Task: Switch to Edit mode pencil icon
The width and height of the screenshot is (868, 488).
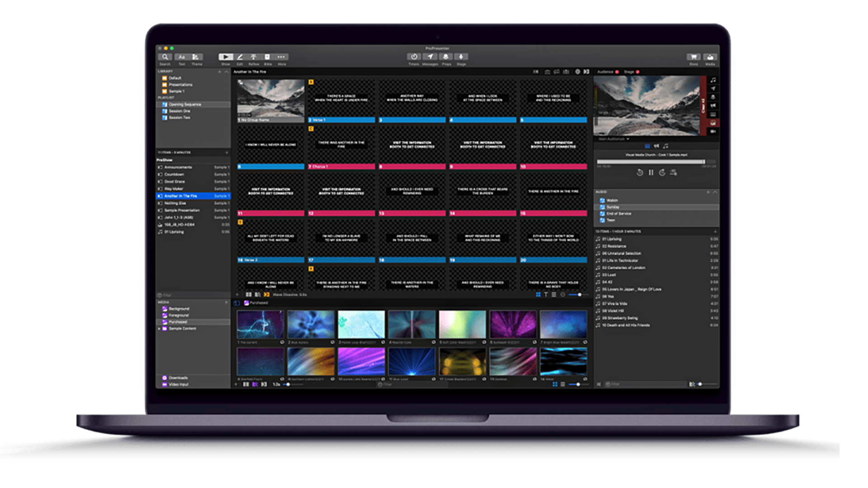Action: [240, 57]
